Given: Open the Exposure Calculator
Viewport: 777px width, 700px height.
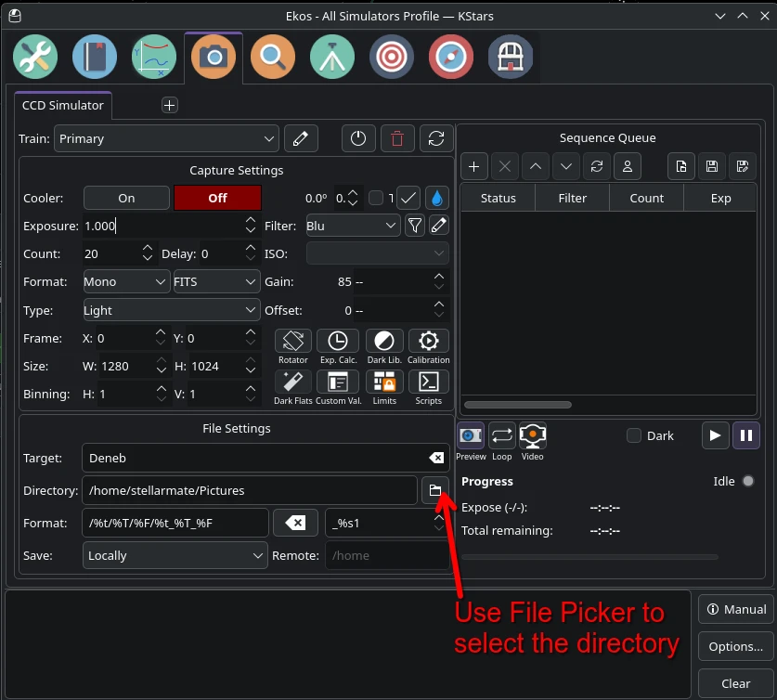Looking at the screenshot, I should pyautogui.click(x=338, y=341).
